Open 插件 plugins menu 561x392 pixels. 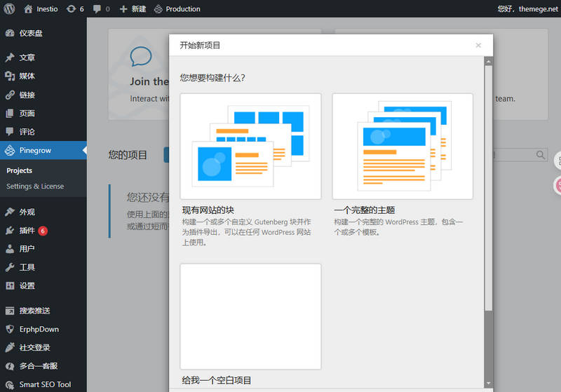click(43, 231)
